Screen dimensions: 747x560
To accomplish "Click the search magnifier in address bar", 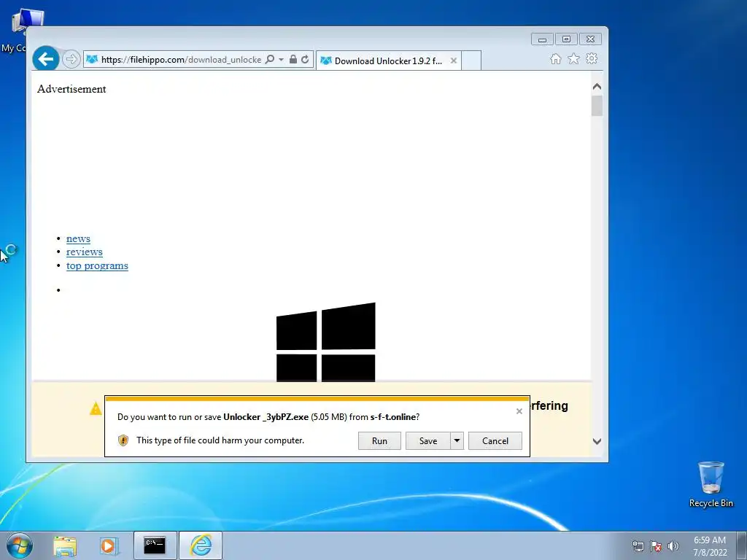I will 269,60.
